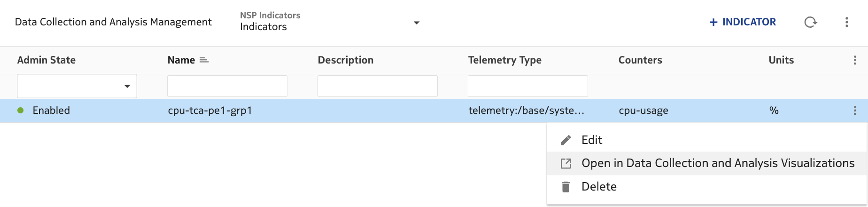Click the refresh icon in header
This screenshot has width=868, height=207.
pos(810,22)
